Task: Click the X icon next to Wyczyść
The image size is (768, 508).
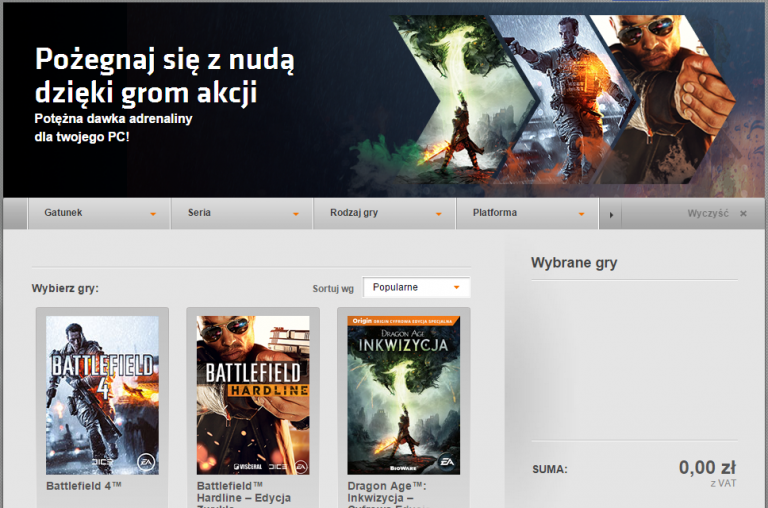Action: point(743,214)
